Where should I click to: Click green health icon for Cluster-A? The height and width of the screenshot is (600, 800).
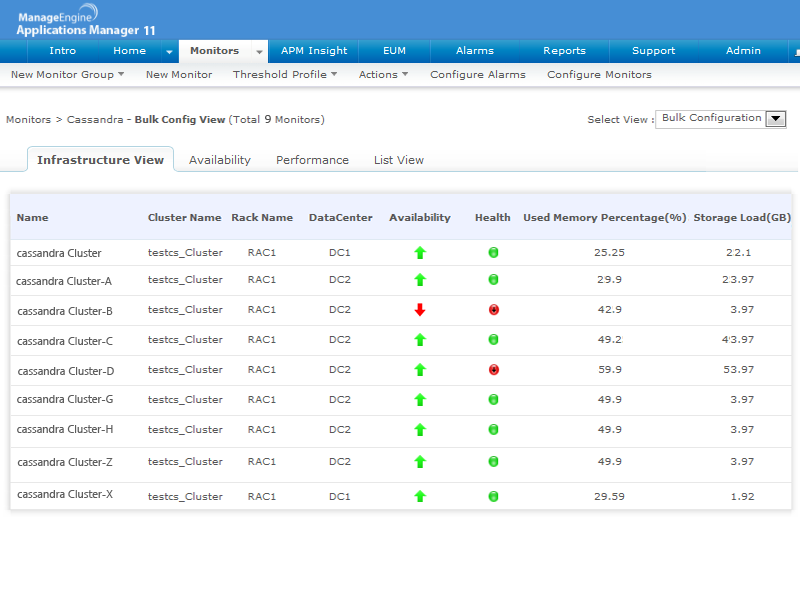493,280
